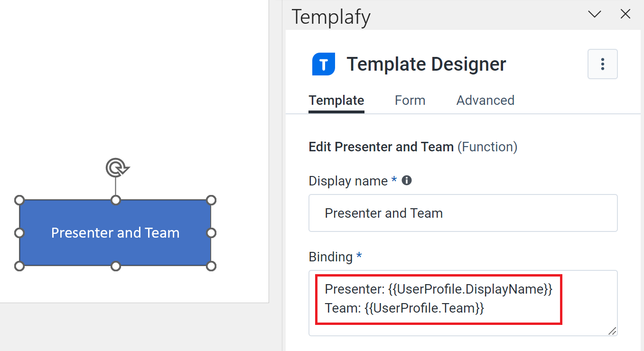Select the left-middle selection handle of the shape

pyautogui.click(x=19, y=233)
